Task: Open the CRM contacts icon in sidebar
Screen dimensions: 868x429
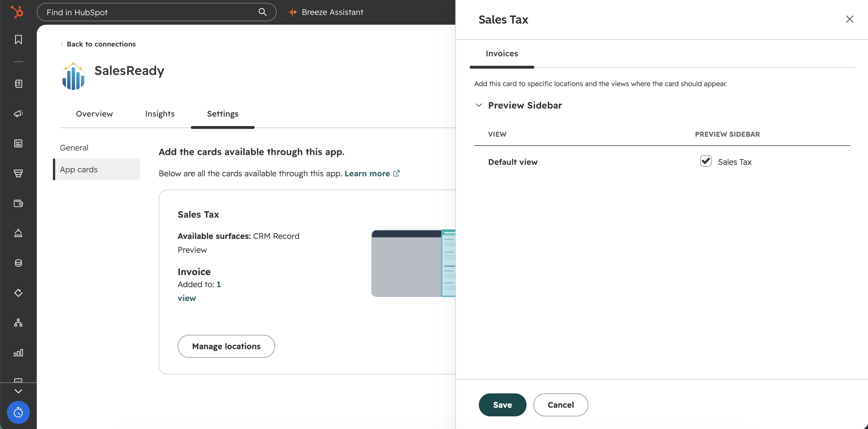Action: click(18, 84)
